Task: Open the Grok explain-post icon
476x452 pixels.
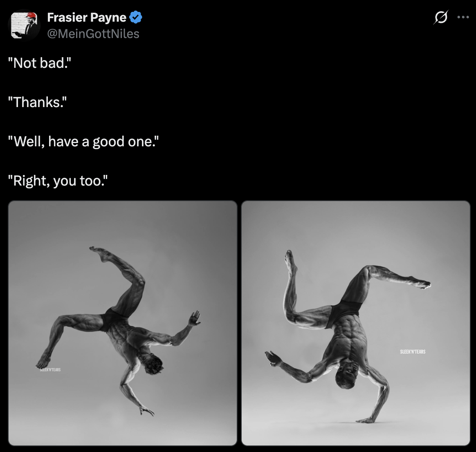Action: click(x=441, y=17)
